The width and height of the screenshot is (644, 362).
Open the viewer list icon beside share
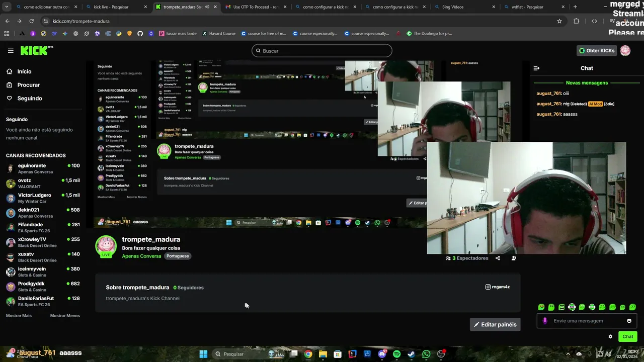[514, 258]
